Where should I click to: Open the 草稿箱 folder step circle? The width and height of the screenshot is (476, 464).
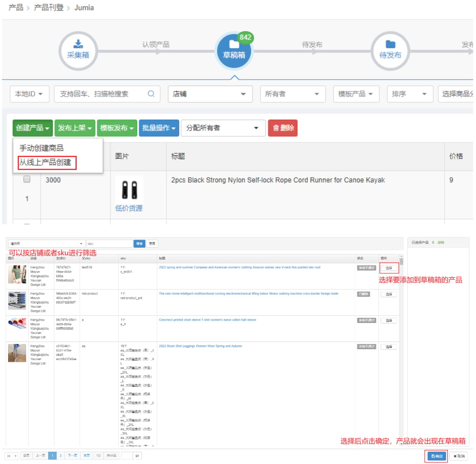pos(234,50)
